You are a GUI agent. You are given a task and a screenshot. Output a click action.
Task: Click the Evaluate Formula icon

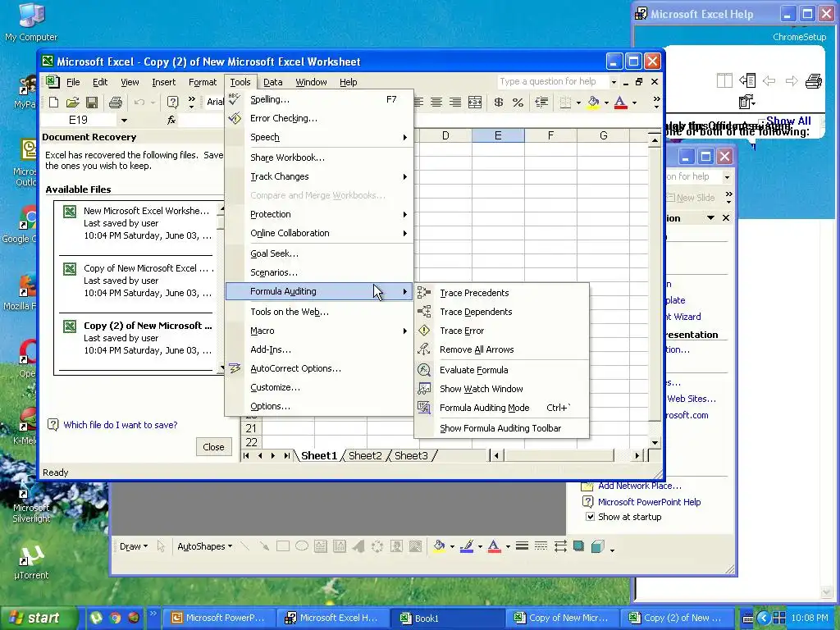pos(424,370)
